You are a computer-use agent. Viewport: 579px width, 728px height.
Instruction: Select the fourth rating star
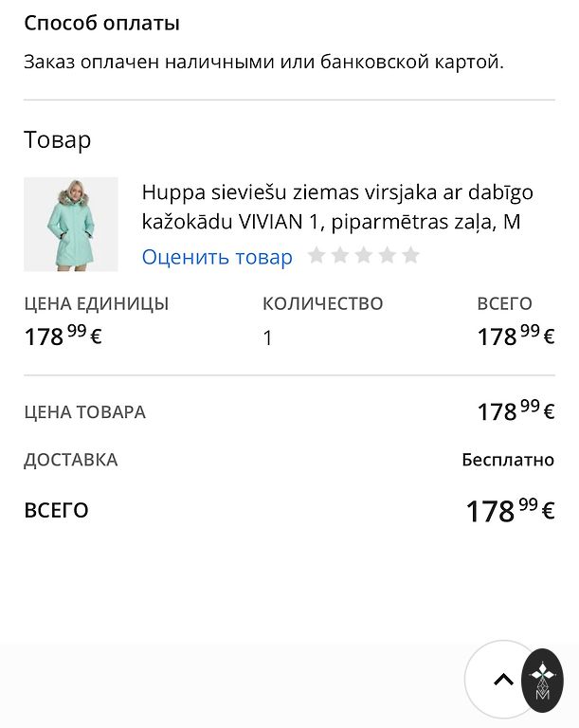[x=388, y=255]
